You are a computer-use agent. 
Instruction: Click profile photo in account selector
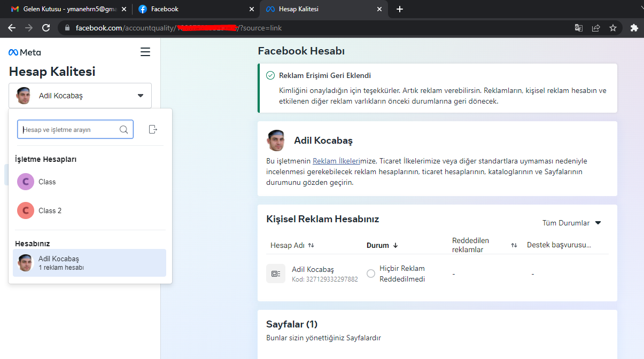coord(24,96)
